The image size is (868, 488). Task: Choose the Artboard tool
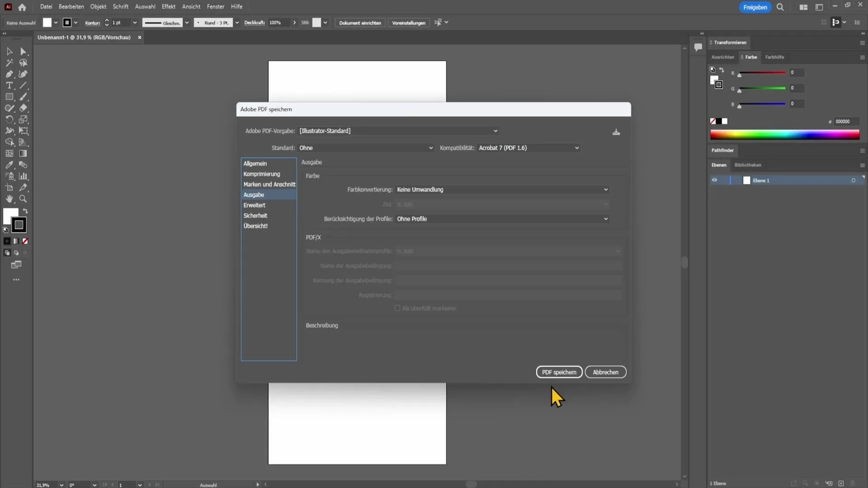tap(9, 188)
